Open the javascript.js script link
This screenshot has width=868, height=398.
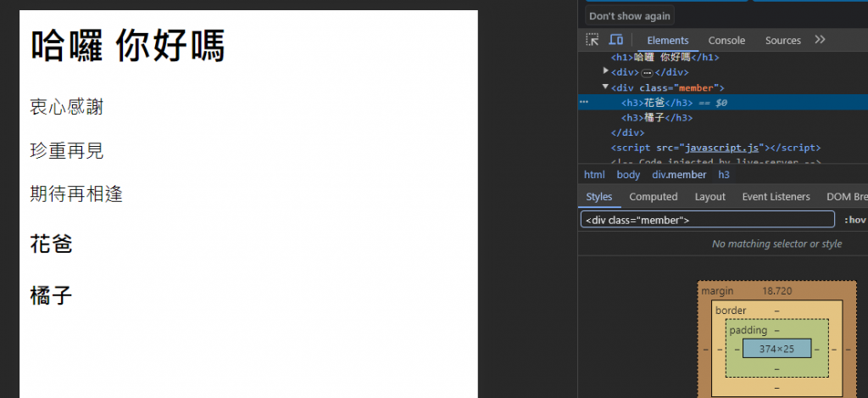pos(722,148)
